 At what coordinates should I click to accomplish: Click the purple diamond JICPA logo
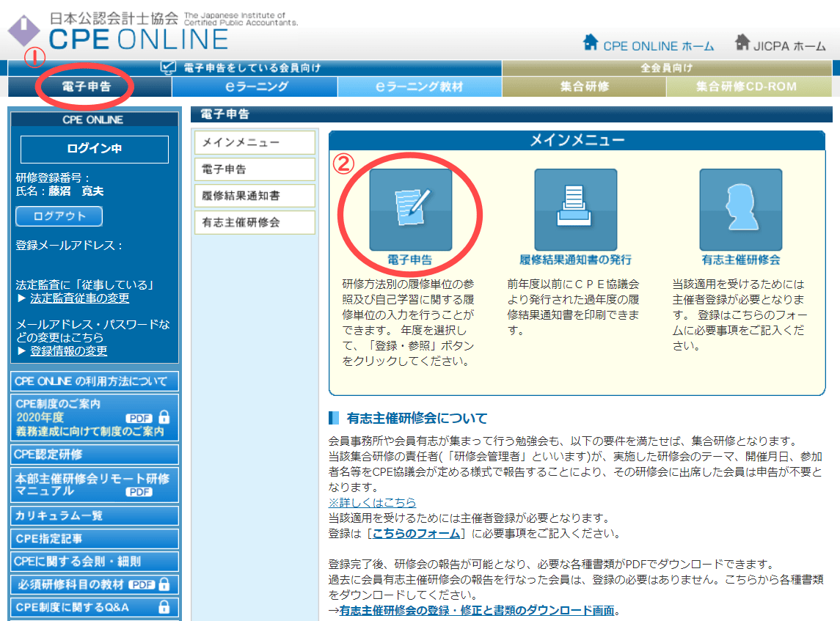pos(23,31)
